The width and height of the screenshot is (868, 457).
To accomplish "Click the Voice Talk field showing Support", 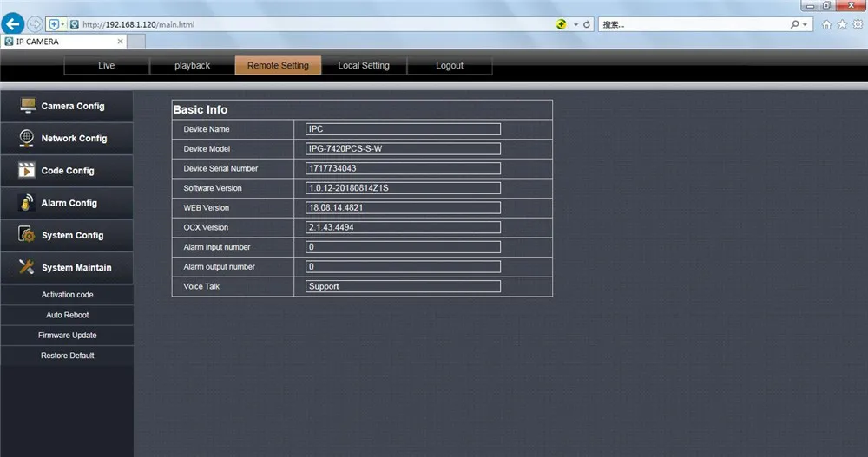I will click(x=403, y=286).
